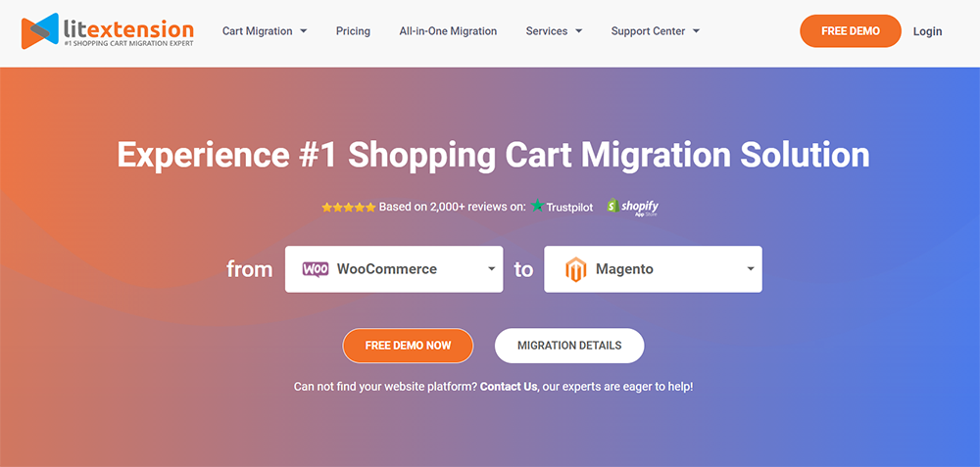Click the caret next to Cart Migration
This screenshot has width=980, height=467.
tap(303, 31)
